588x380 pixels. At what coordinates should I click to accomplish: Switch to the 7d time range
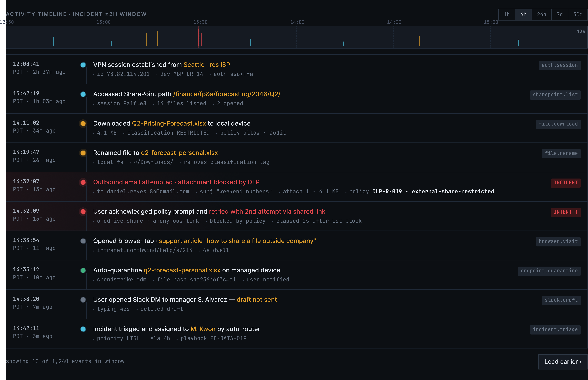560,15
